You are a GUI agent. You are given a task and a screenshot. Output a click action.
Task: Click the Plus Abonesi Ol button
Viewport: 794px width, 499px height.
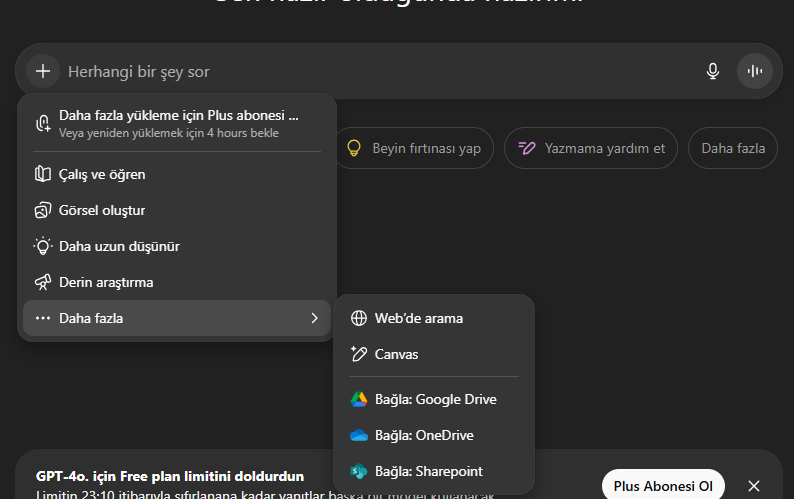coord(663,486)
